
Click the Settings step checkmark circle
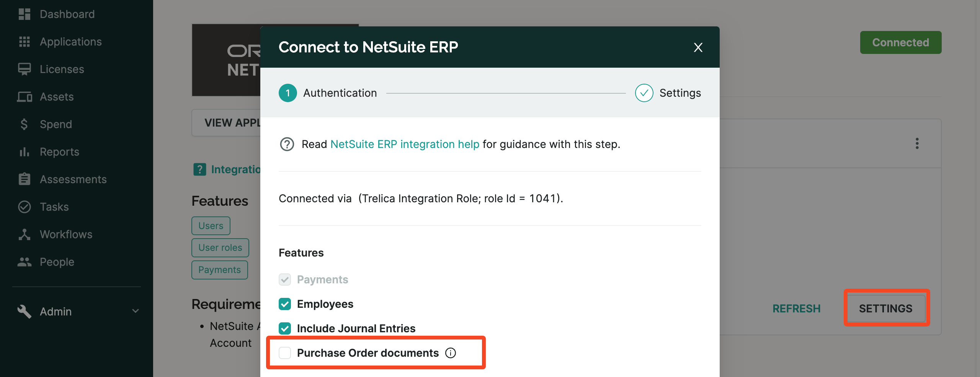click(x=644, y=93)
